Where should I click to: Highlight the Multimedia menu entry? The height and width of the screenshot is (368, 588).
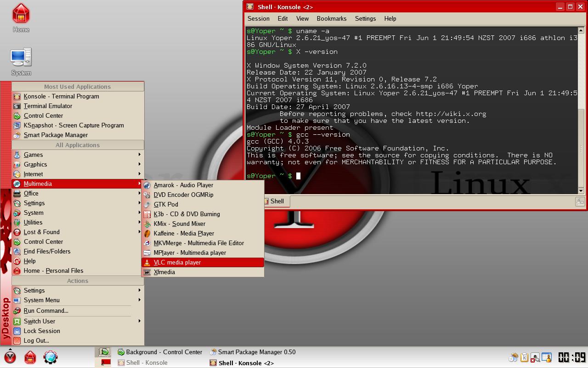point(78,184)
